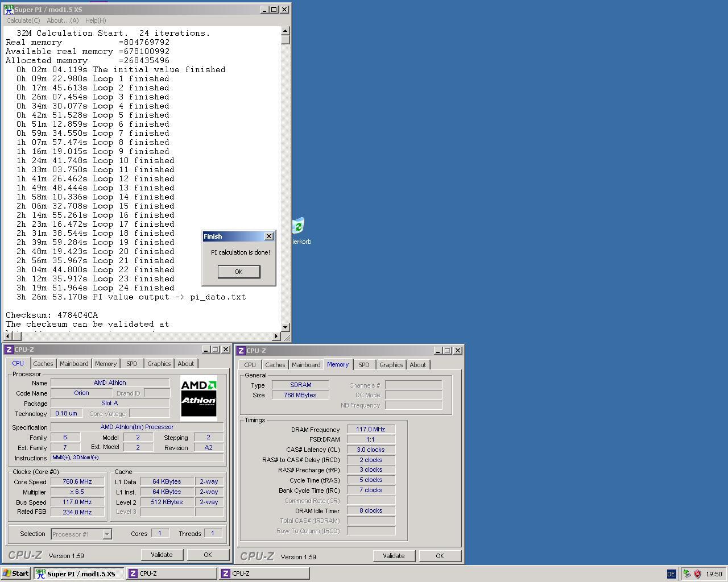Open the Graphics tab in the right CPU-Z window
Screen dimensions: 728x582
pyautogui.click(x=391, y=365)
